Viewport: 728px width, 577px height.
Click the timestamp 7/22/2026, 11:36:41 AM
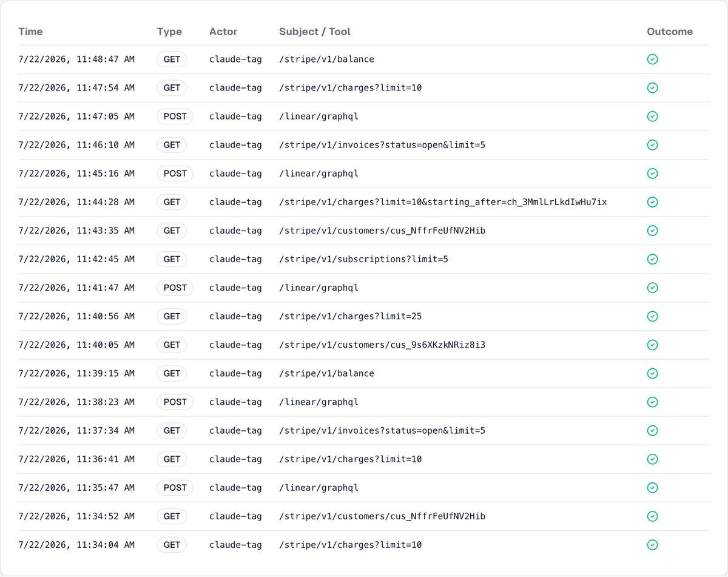pos(76,459)
